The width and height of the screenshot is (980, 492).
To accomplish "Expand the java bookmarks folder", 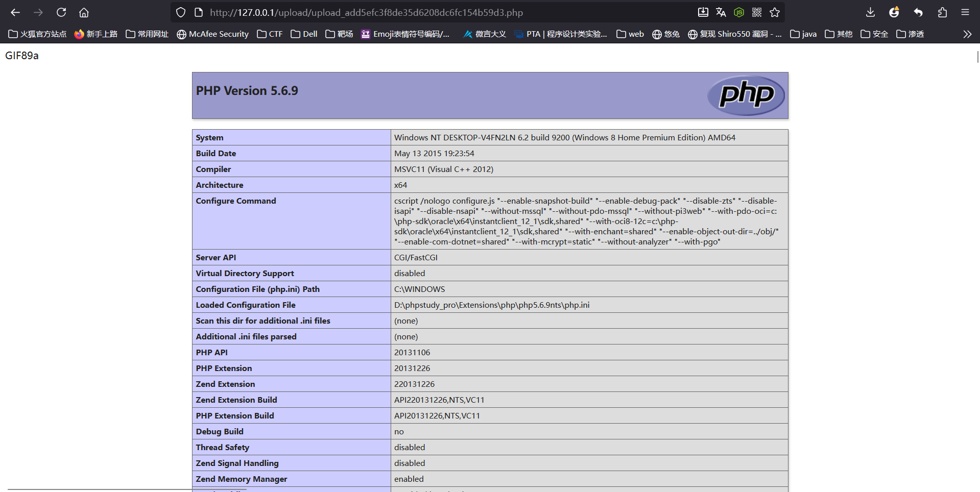I will [x=803, y=34].
